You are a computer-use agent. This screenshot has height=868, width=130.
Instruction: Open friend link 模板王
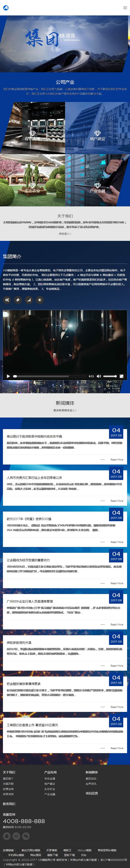(x=68, y=850)
